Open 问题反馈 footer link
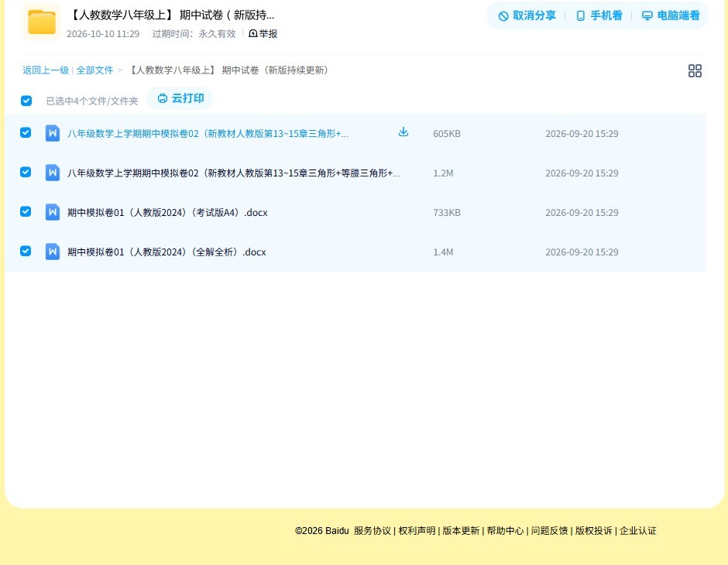The image size is (728, 565). (x=549, y=531)
